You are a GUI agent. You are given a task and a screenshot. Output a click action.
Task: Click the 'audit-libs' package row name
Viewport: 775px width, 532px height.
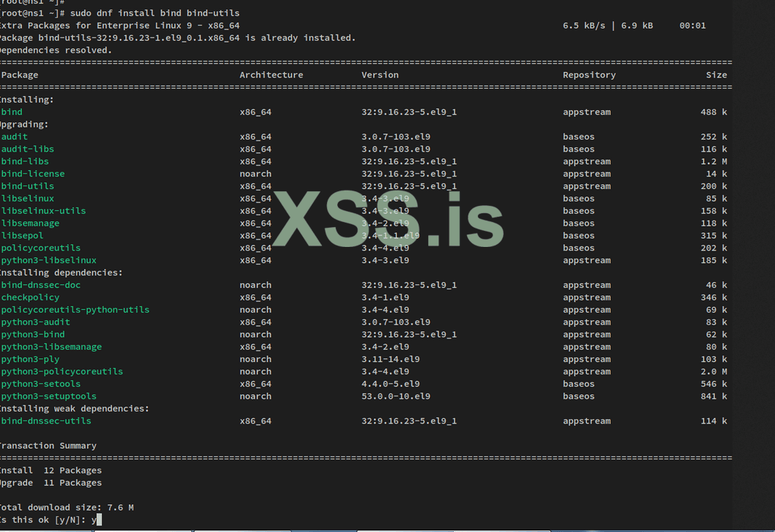tap(28, 149)
